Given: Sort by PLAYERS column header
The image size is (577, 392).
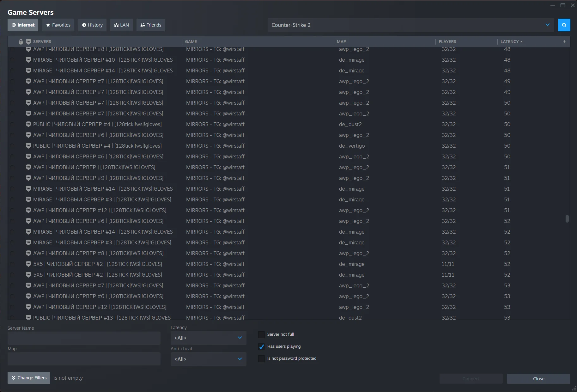Looking at the screenshot, I should pos(447,41).
